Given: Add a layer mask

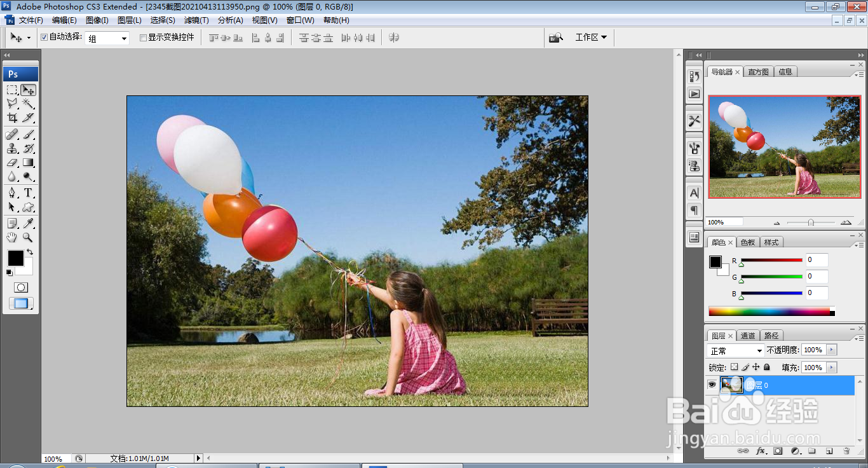Looking at the screenshot, I should click(777, 451).
